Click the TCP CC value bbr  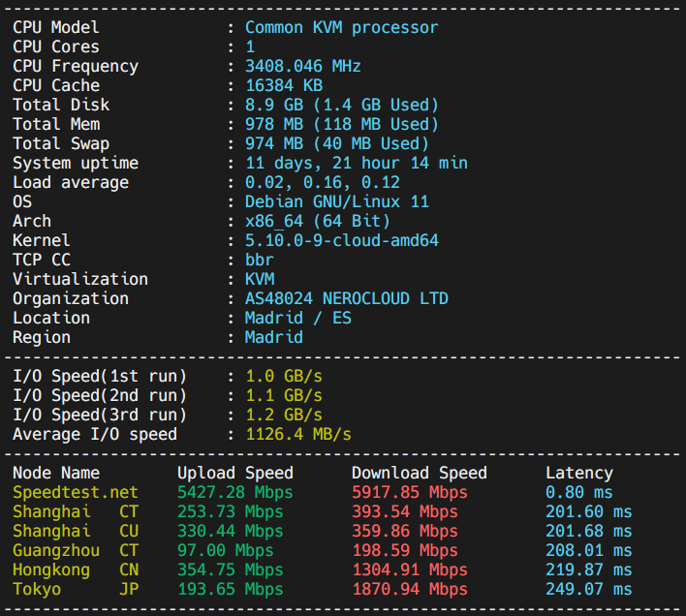point(260,260)
